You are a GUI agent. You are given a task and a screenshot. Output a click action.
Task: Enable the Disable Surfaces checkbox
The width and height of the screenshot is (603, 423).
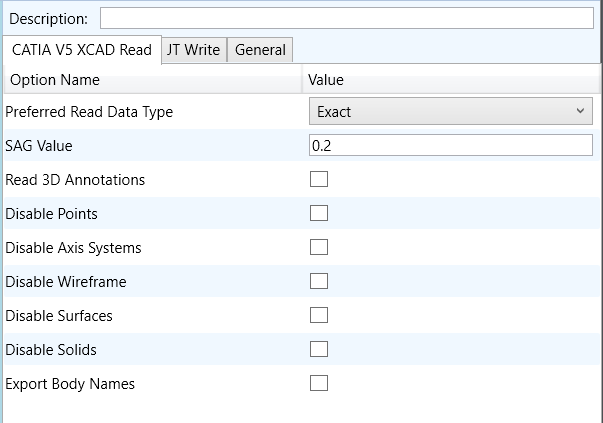coord(319,315)
